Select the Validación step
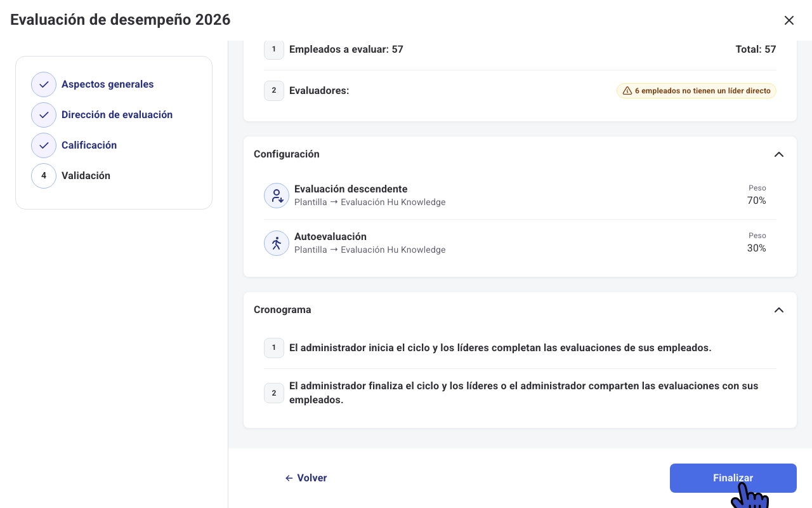812x508 pixels. click(x=86, y=176)
